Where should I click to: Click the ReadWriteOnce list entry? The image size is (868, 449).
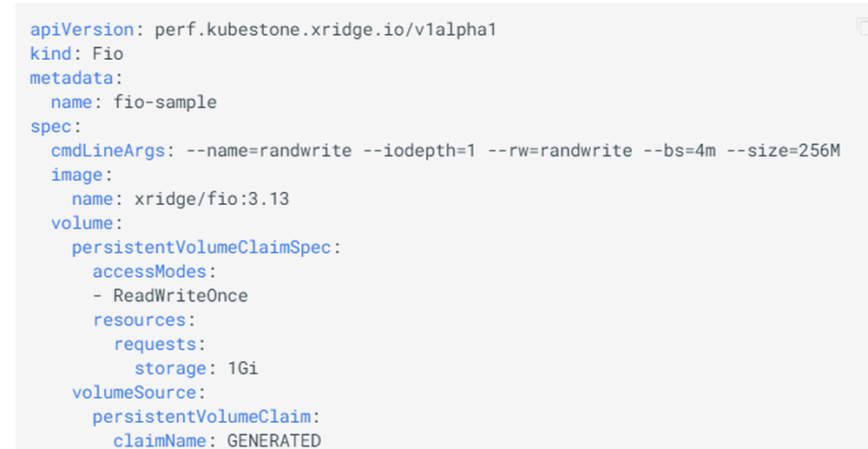(x=181, y=296)
